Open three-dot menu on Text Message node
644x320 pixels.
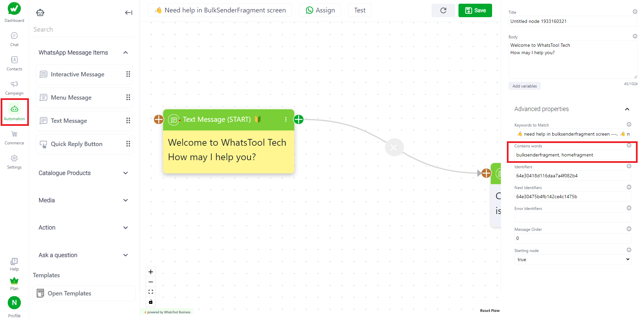click(x=286, y=119)
